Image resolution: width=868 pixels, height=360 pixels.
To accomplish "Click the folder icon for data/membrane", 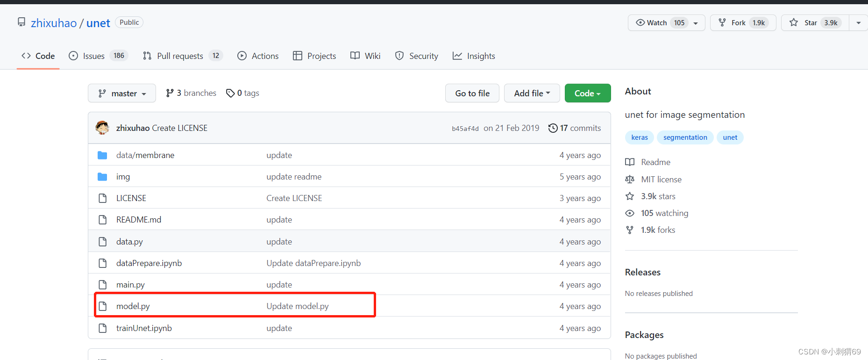I will coord(102,155).
